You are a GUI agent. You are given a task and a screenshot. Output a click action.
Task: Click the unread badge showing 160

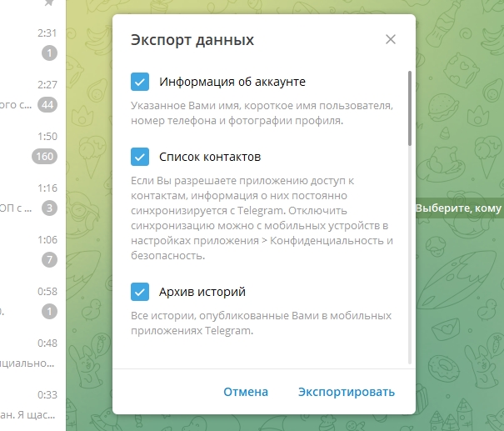(x=44, y=156)
